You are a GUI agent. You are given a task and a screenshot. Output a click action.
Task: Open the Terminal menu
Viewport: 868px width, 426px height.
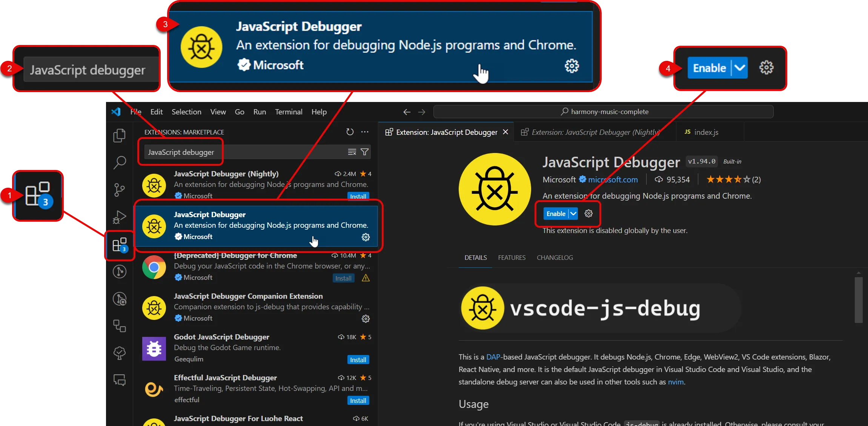tap(288, 112)
